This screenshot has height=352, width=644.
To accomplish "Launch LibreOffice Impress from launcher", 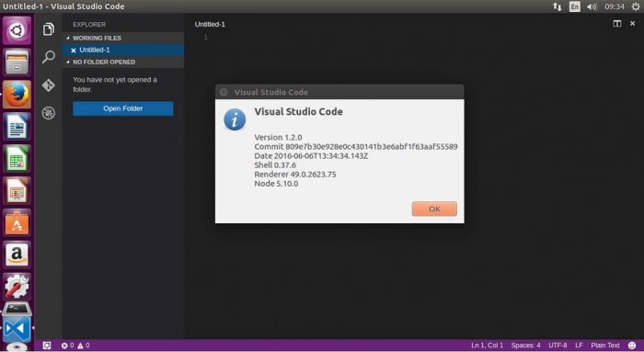I will click(17, 191).
